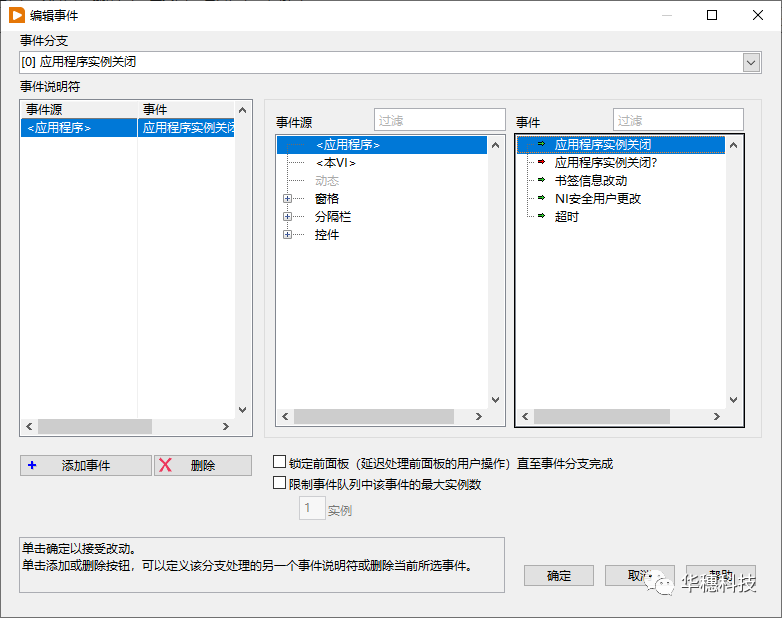This screenshot has height=618, width=782.
Task: Select 应用程序实例关闭 cell in 事件说明符 list
Action: (186, 128)
